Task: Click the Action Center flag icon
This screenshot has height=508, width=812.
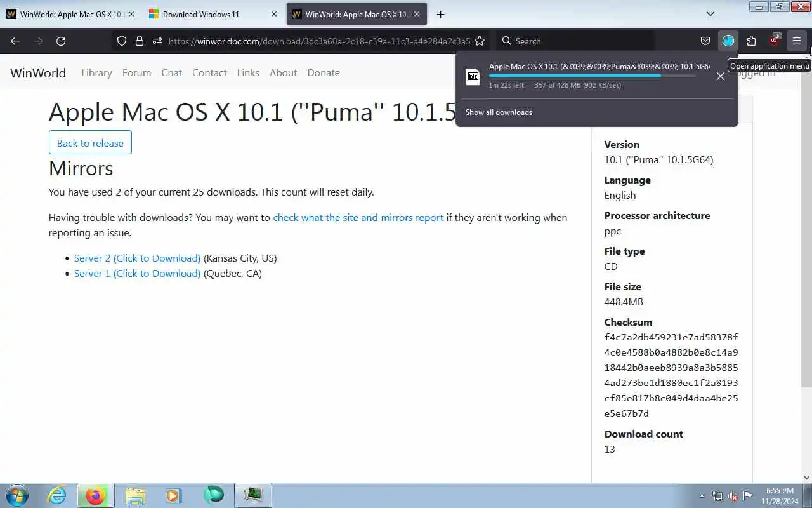Action: (748, 496)
